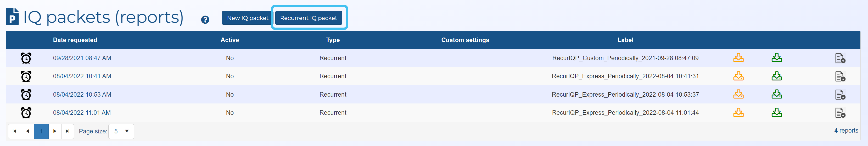Image resolution: width=868 pixels, height=146 pixels.
Task: Click orange download icon for 09/28/2021 packet
Action: 738,58
